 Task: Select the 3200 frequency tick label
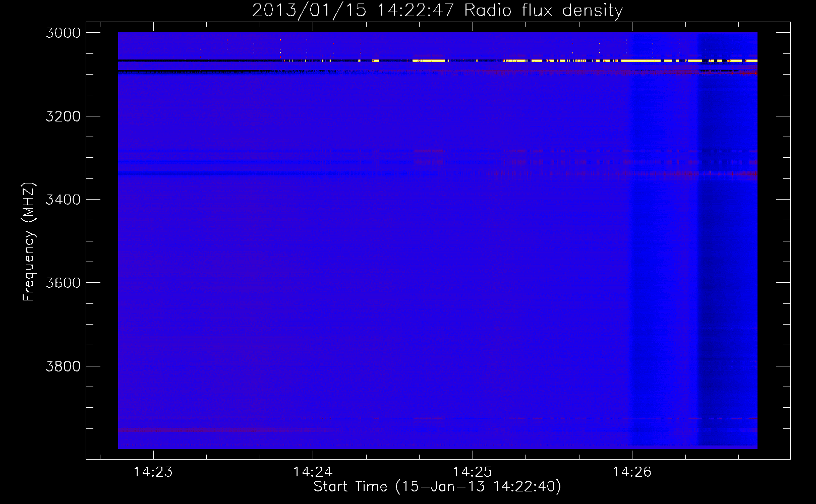tap(63, 116)
